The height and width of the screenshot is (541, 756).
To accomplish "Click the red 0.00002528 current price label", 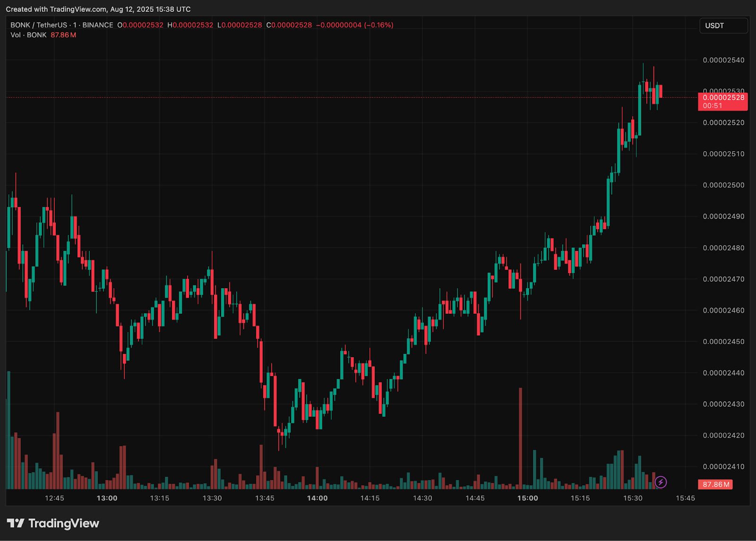I will coord(723,98).
